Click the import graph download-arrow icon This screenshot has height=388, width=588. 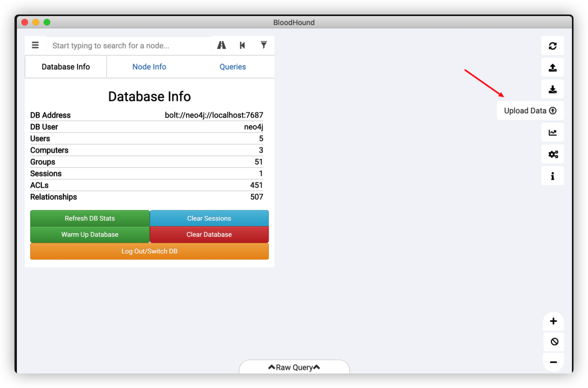coord(553,89)
